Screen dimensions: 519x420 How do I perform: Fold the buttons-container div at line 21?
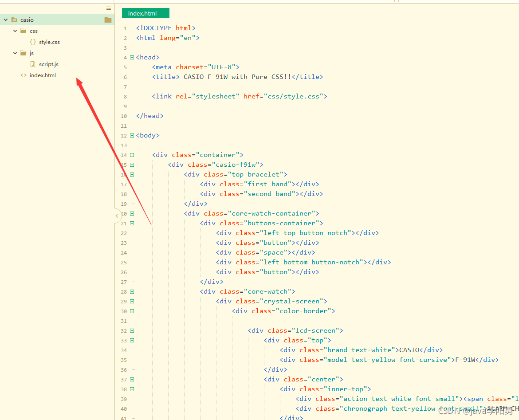[132, 224]
